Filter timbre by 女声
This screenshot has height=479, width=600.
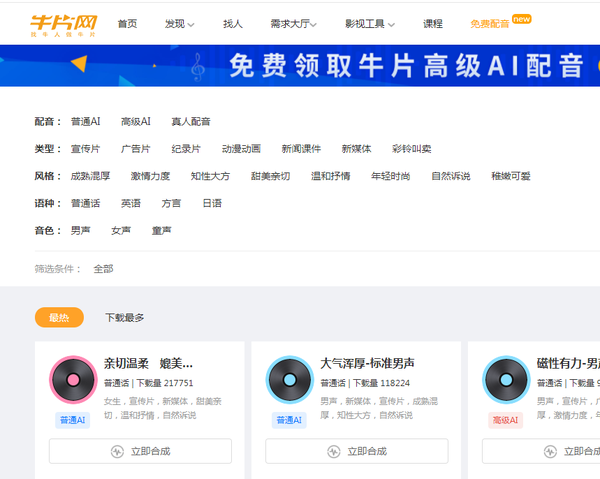coord(121,230)
